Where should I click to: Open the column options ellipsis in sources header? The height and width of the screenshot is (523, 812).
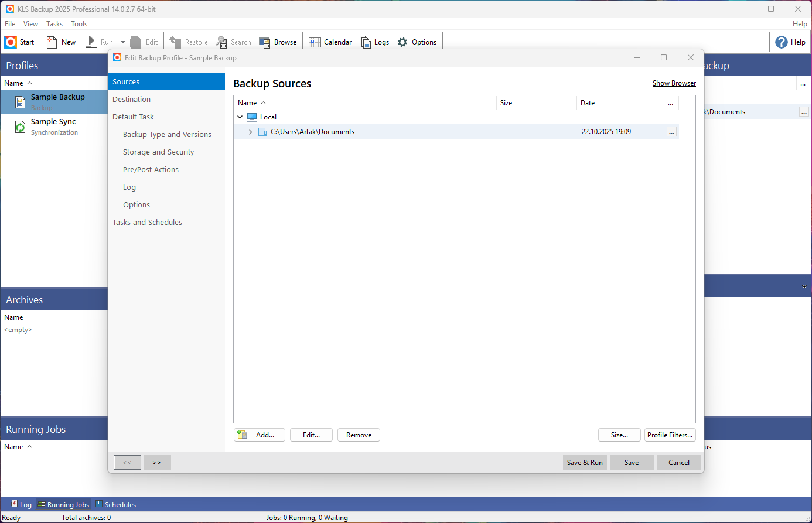[671, 103]
